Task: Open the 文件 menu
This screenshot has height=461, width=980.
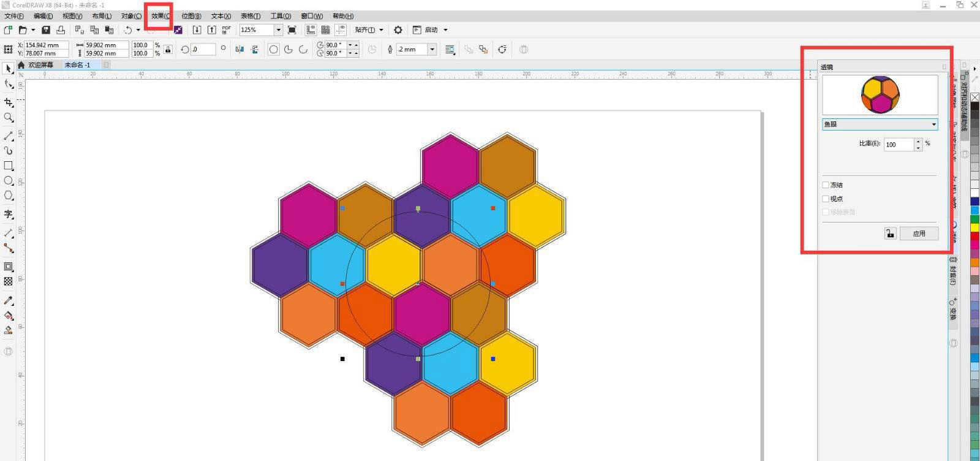Action: [x=14, y=16]
